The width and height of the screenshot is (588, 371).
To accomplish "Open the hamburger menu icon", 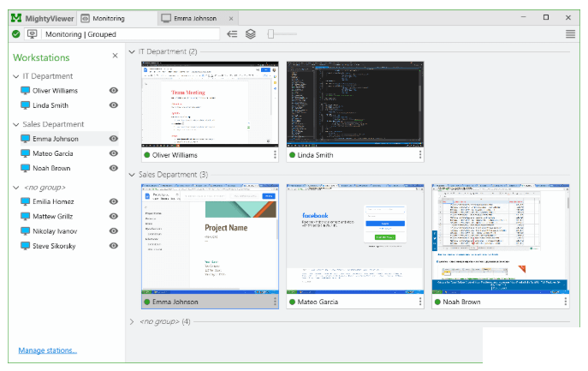I will [570, 34].
